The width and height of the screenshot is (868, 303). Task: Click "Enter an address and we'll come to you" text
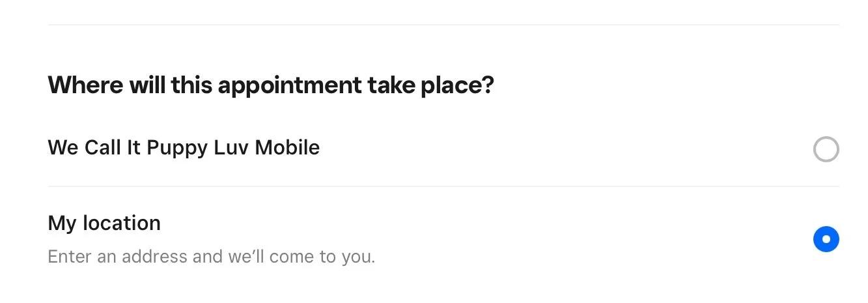211,256
